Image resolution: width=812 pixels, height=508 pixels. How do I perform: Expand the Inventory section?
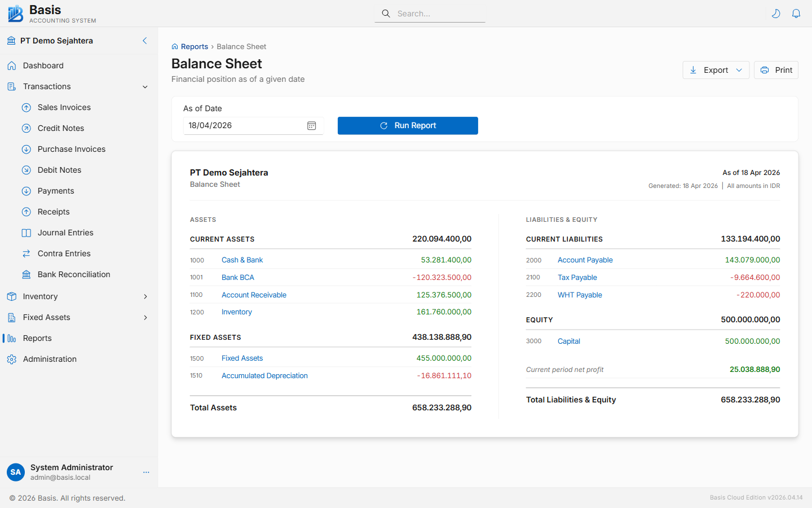pos(145,296)
